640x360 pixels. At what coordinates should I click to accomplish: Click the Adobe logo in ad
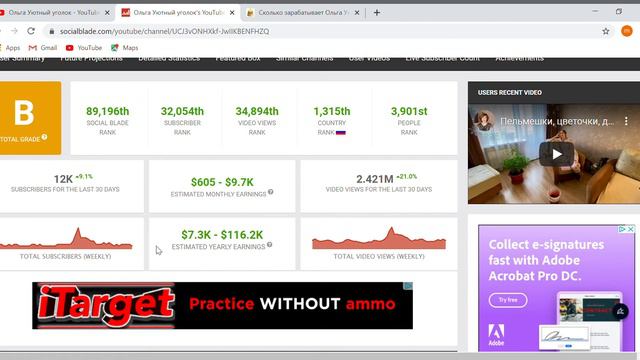click(x=496, y=335)
